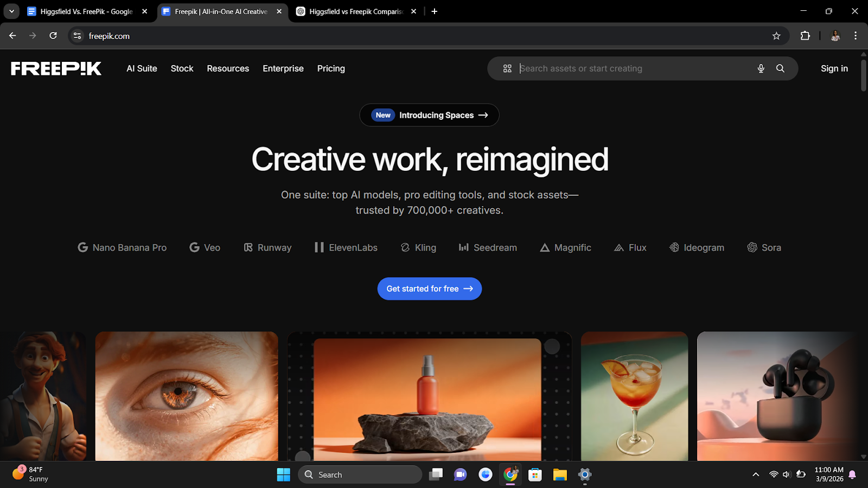Close the Freepik All-in-One AI Creative tab
This screenshot has width=868, height=488.
(x=279, y=11)
